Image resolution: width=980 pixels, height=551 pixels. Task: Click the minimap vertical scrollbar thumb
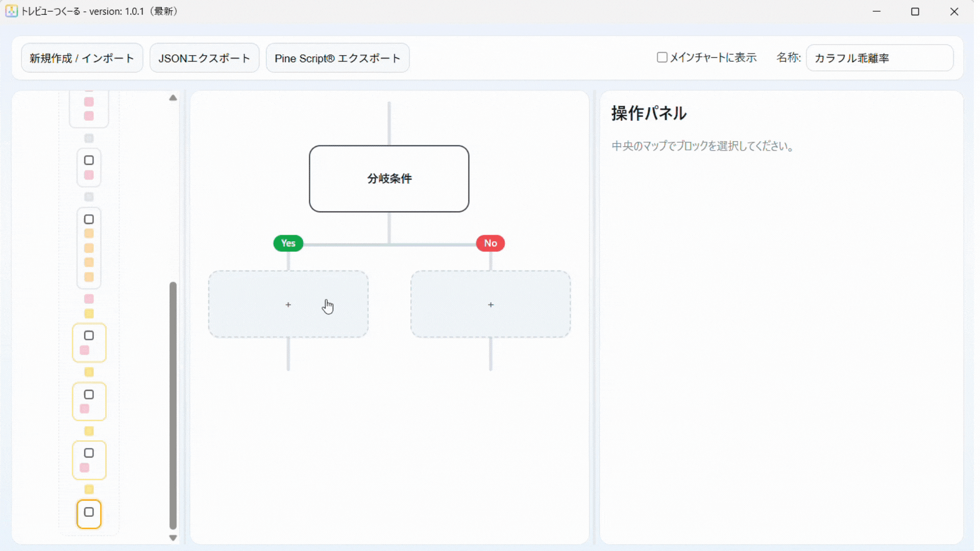tap(173, 406)
